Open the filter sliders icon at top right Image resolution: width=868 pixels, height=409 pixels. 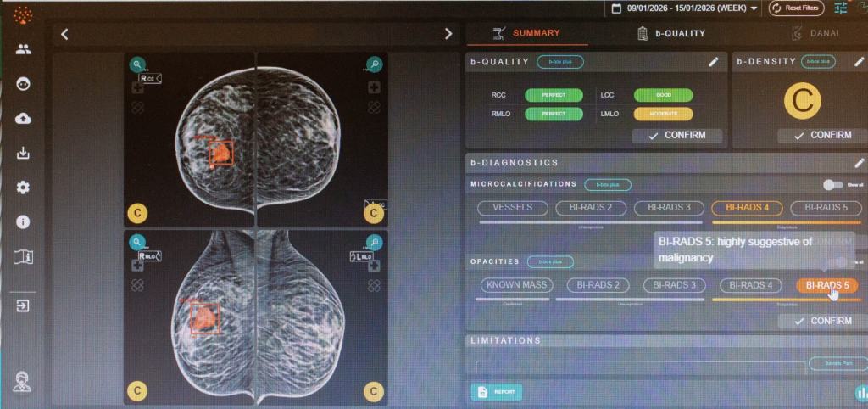840,8
